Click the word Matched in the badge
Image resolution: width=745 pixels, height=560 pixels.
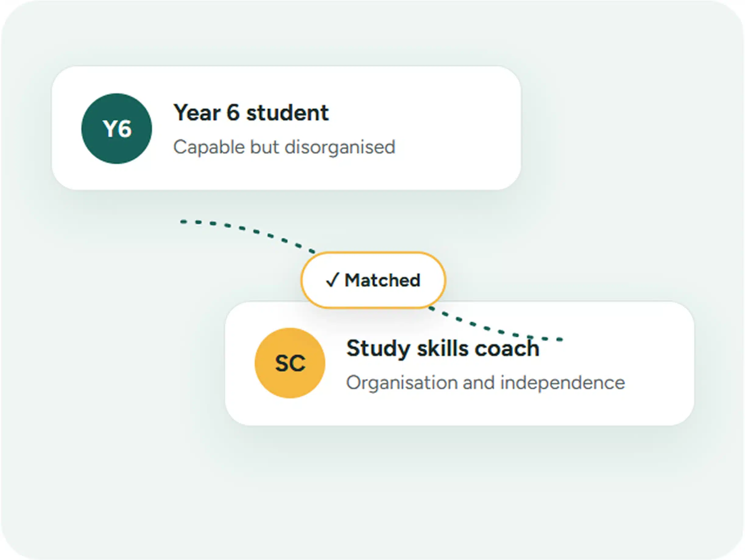tap(383, 280)
